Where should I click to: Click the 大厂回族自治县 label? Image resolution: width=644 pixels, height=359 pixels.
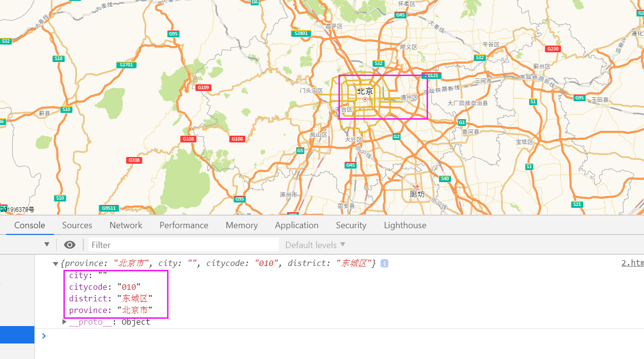click(x=468, y=103)
